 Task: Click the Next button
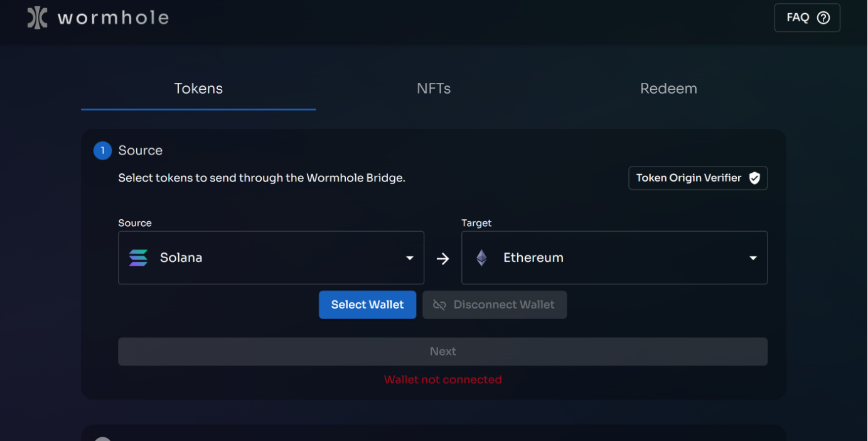442,352
